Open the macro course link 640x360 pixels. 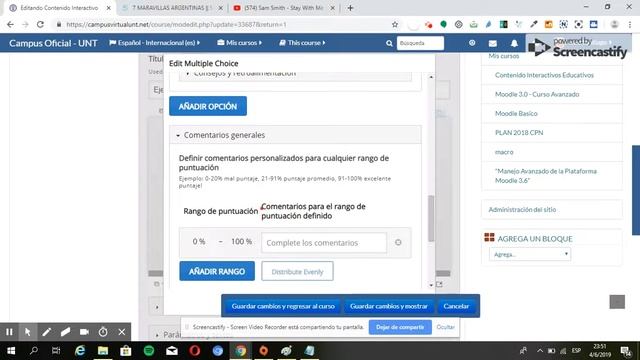[x=504, y=152]
